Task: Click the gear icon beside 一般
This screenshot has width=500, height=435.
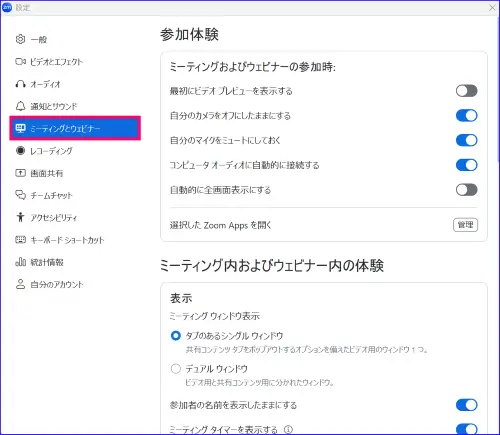Action: 20,39
